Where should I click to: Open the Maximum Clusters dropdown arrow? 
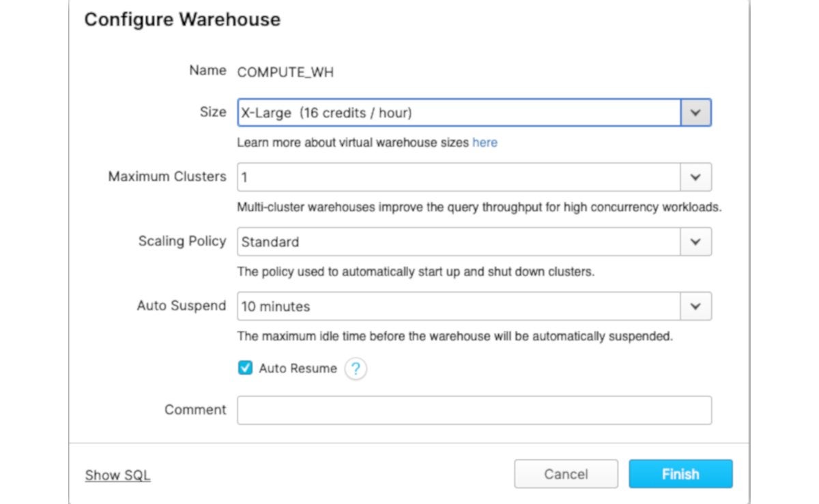[x=695, y=177]
